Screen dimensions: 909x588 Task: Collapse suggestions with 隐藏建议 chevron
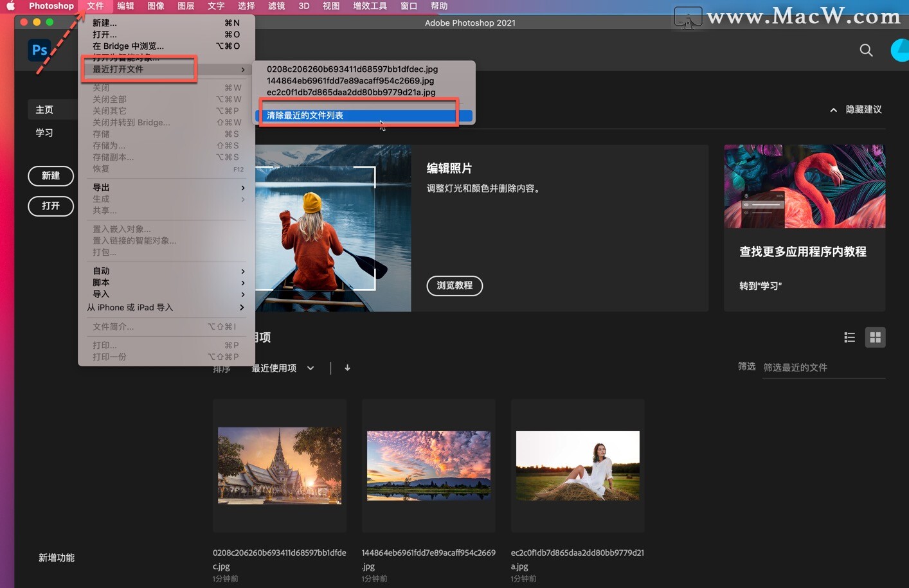click(833, 110)
